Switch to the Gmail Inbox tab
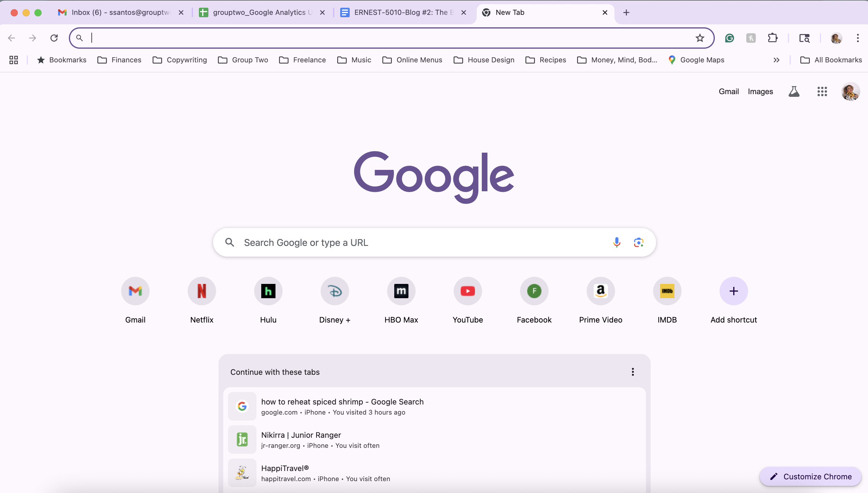868x493 pixels. (115, 12)
